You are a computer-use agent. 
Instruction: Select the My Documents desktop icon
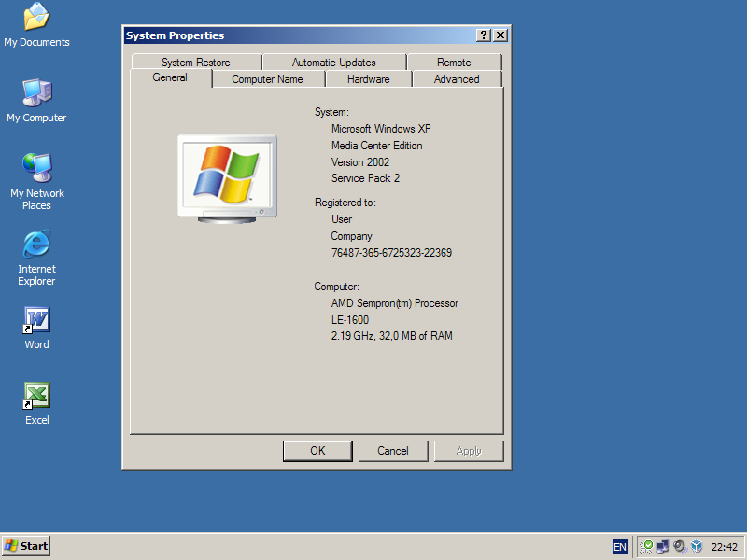tap(36, 25)
